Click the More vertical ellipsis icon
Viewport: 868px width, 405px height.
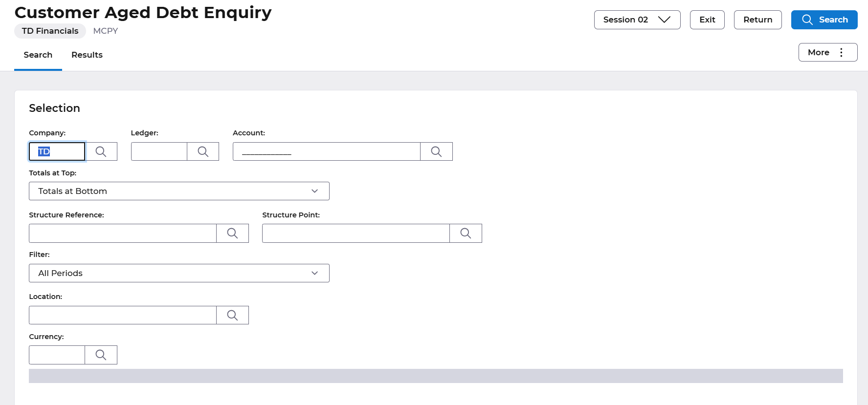(x=841, y=52)
